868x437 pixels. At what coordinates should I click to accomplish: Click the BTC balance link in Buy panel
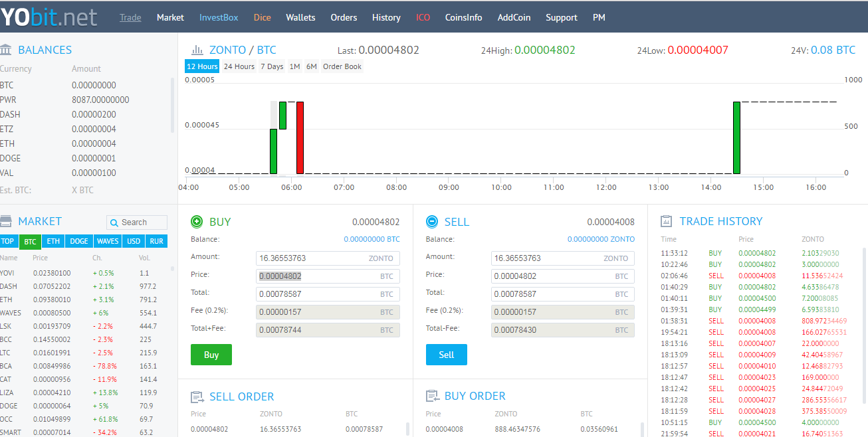(x=372, y=239)
